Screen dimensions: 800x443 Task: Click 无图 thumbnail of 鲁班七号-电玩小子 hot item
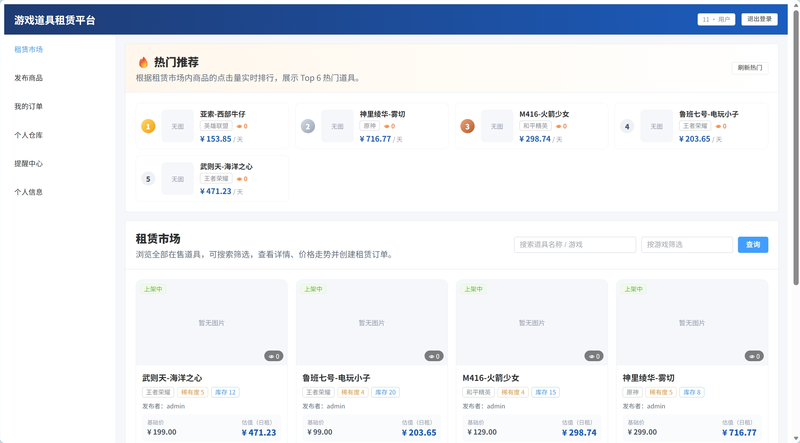pyautogui.click(x=657, y=126)
